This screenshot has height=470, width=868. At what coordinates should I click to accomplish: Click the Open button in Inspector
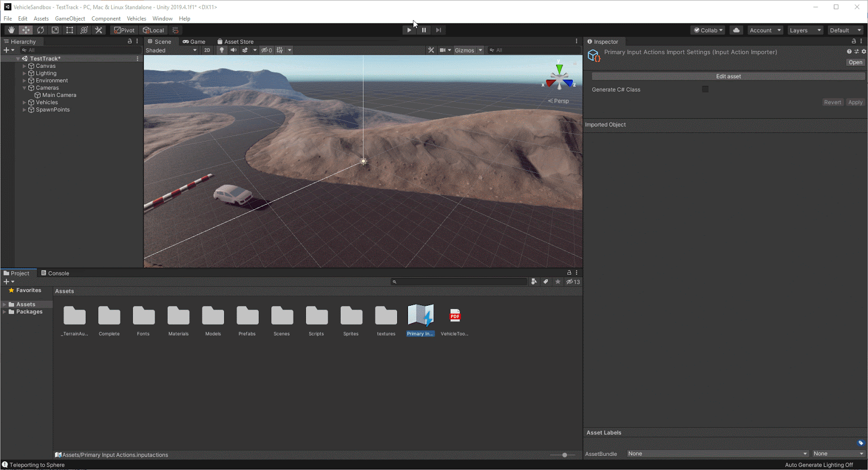click(x=855, y=62)
